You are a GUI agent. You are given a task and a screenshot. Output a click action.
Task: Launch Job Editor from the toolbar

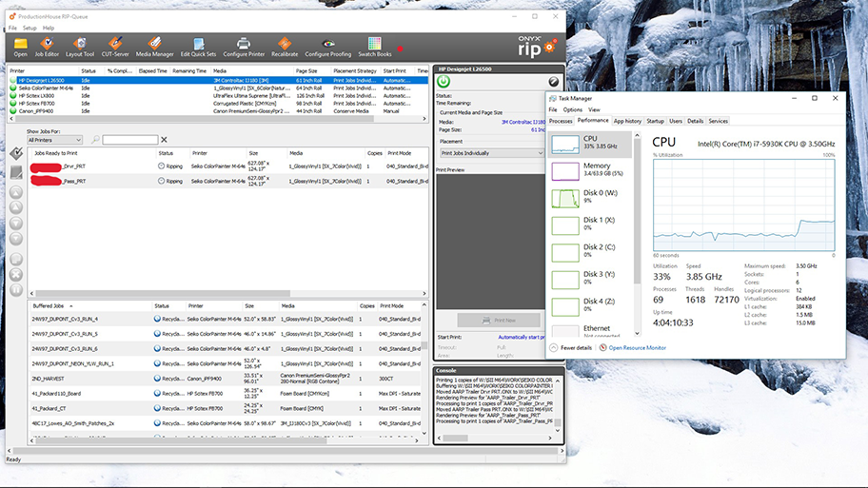coord(47,44)
